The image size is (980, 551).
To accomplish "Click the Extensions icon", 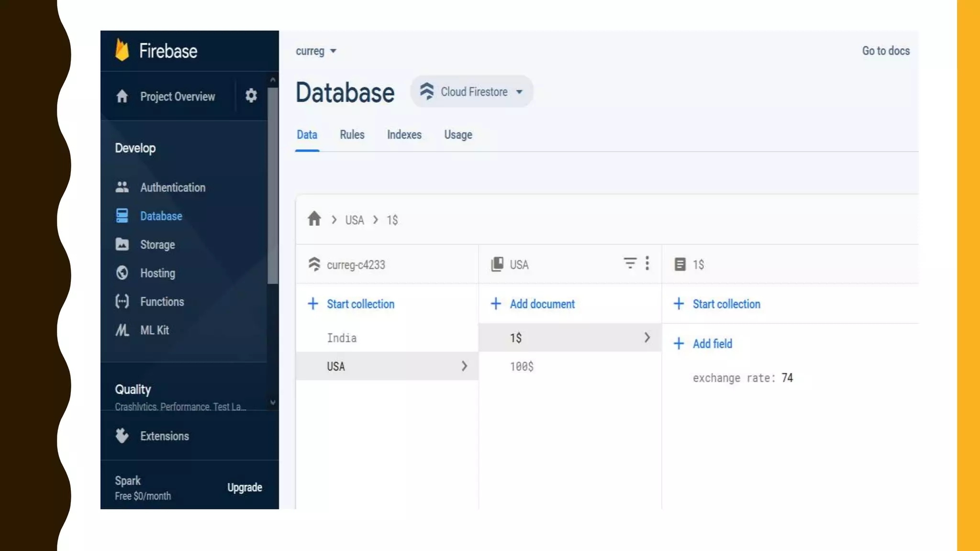I will (122, 436).
